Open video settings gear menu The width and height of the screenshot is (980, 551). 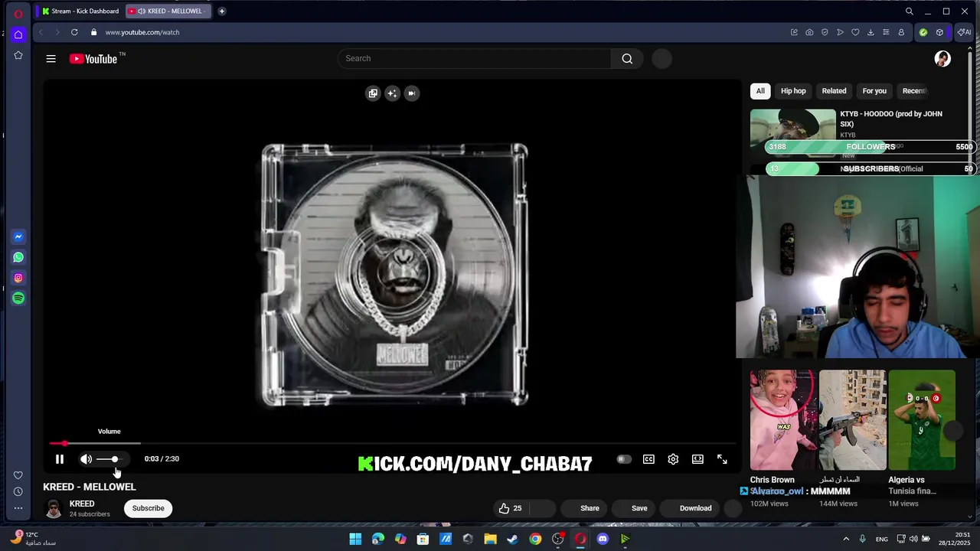[x=673, y=459]
